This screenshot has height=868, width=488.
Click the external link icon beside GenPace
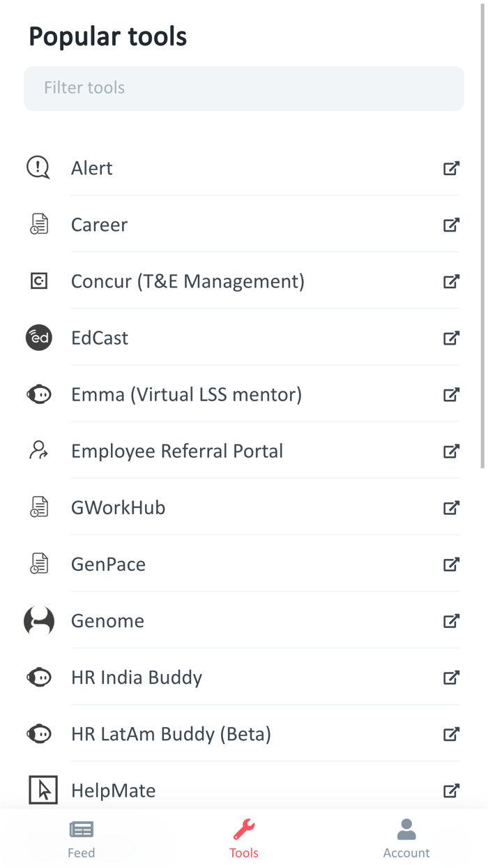click(451, 564)
